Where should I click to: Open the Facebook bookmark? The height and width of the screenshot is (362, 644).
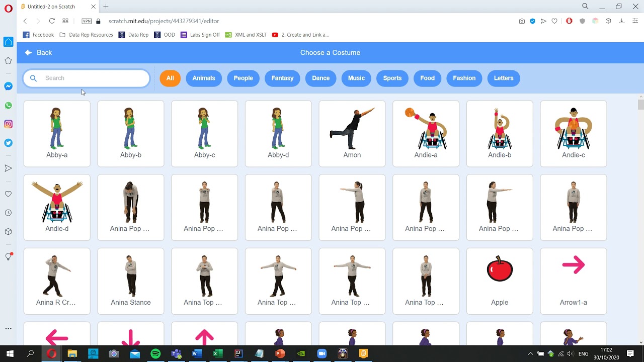pyautogui.click(x=38, y=35)
